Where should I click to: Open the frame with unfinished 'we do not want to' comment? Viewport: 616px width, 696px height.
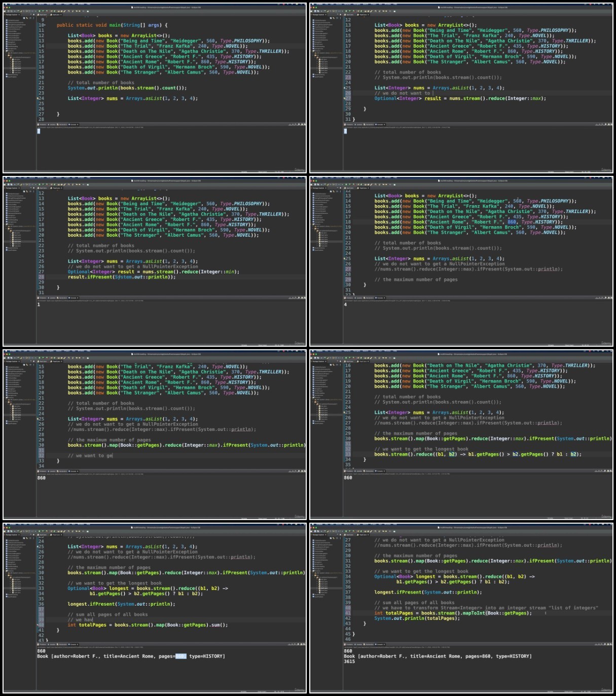[x=461, y=88]
